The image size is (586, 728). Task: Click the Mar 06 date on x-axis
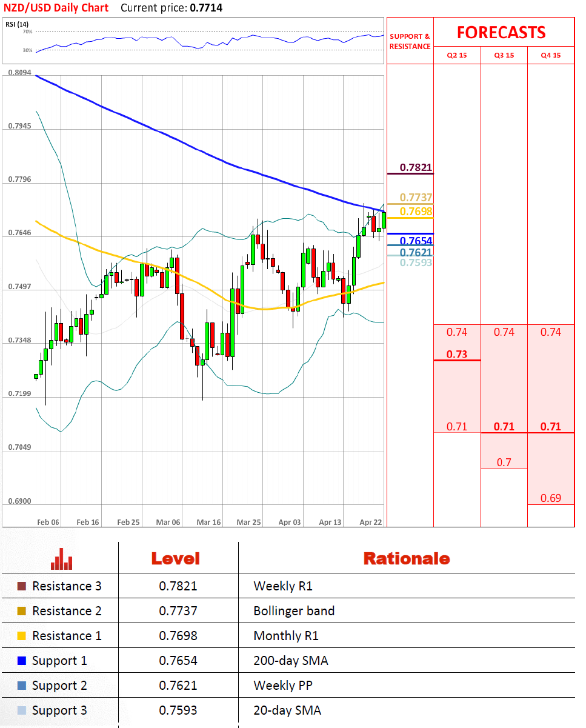pyautogui.click(x=168, y=522)
